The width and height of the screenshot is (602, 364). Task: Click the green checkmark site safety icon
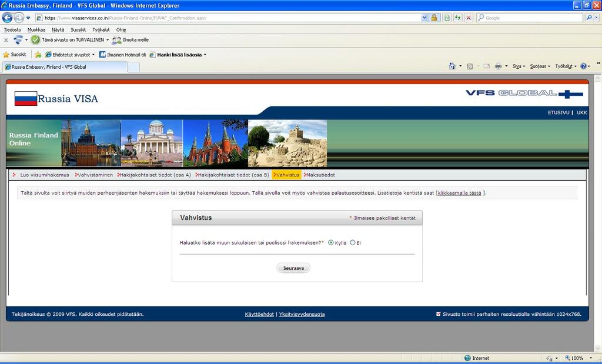pyautogui.click(x=35, y=39)
